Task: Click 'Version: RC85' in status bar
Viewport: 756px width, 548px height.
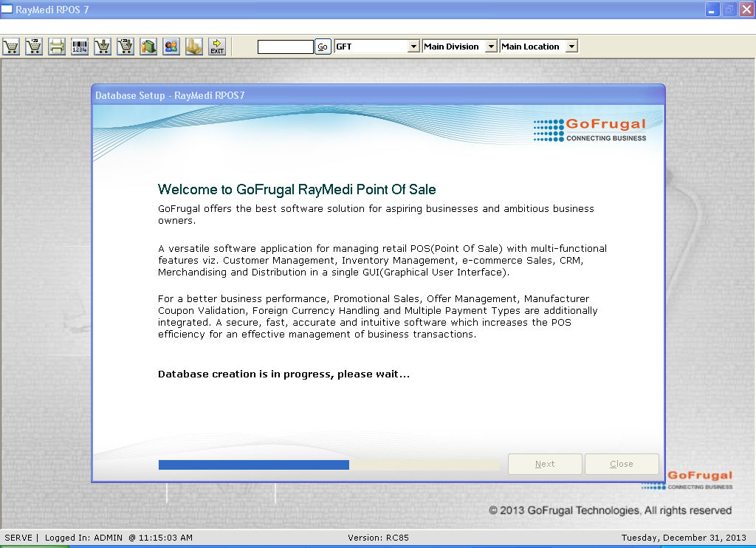Action: 378,538
